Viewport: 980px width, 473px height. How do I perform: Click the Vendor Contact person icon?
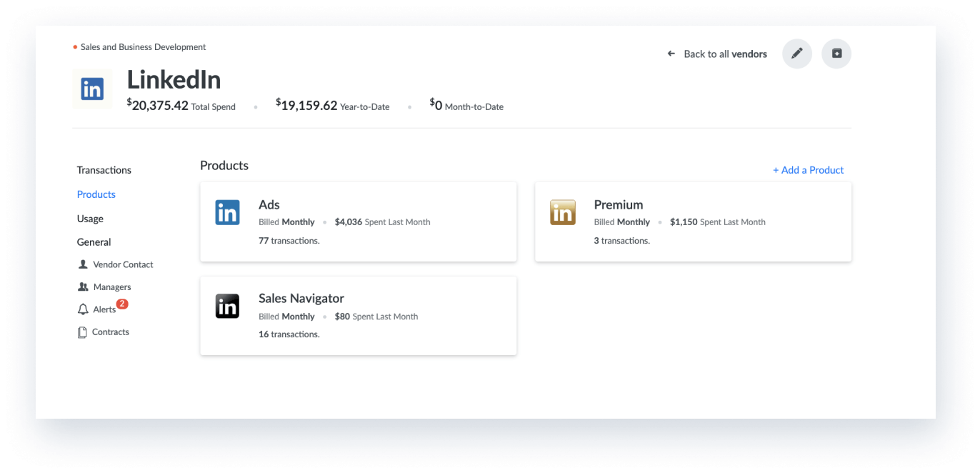[x=83, y=264]
